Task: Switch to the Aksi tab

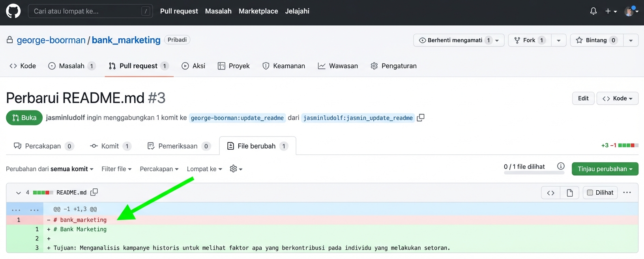Action: (x=193, y=66)
